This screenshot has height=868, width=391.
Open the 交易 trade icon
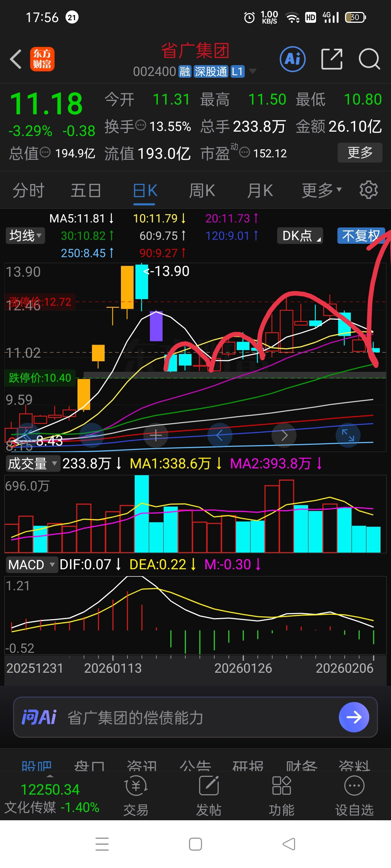pyautogui.click(x=136, y=796)
